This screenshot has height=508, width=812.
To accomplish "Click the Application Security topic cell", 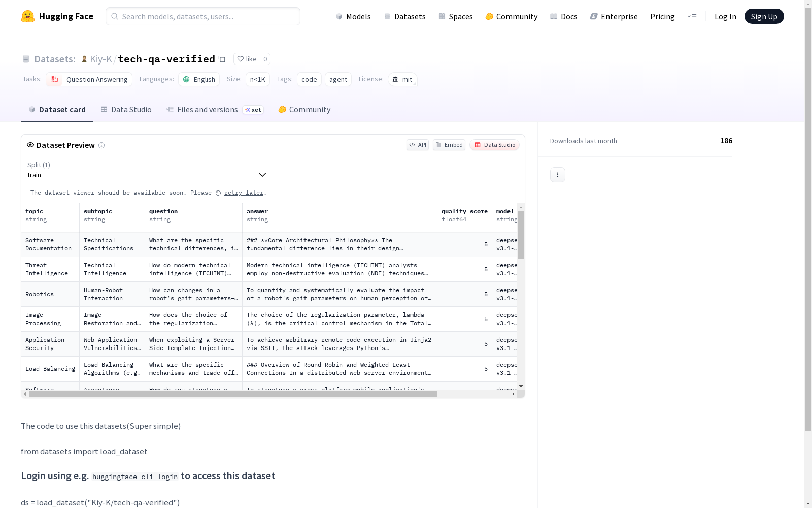I will (x=50, y=344).
